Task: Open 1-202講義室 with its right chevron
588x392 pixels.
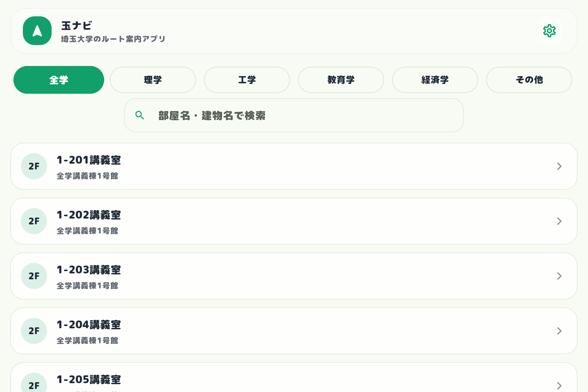Action: (559, 221)
